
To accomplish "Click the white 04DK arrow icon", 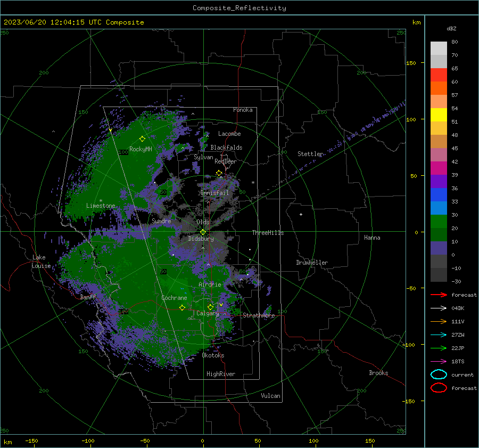I will coord(439,308).
